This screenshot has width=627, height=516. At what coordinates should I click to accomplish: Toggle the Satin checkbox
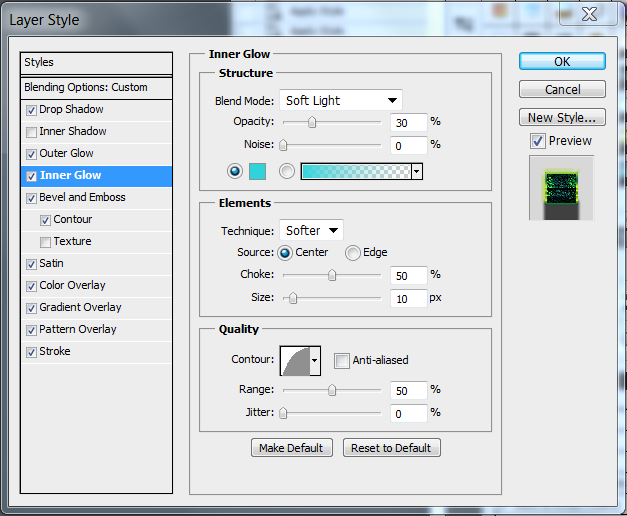click(31, 264)
